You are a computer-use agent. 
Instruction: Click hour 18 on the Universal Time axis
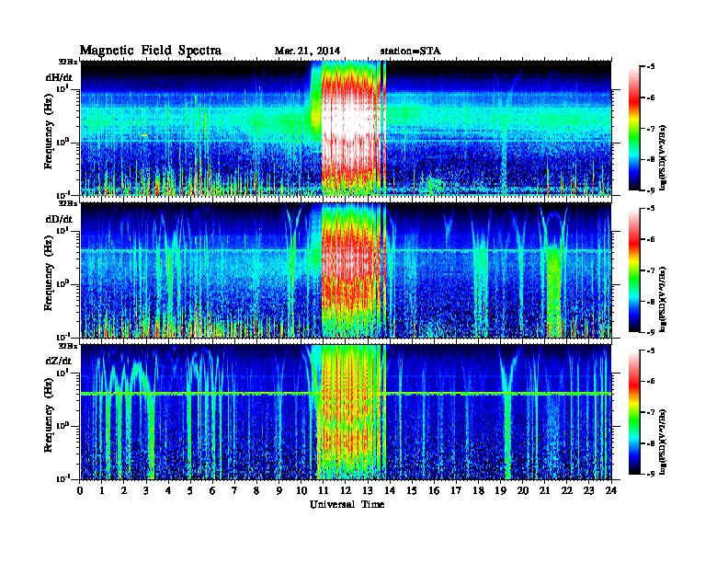point(478,491)
